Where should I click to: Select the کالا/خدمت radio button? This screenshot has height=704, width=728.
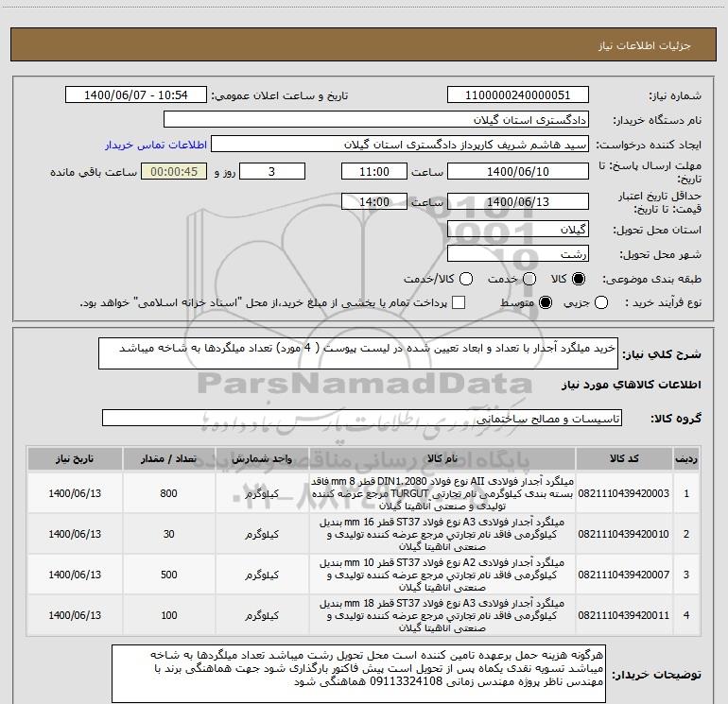pos(466,279)
